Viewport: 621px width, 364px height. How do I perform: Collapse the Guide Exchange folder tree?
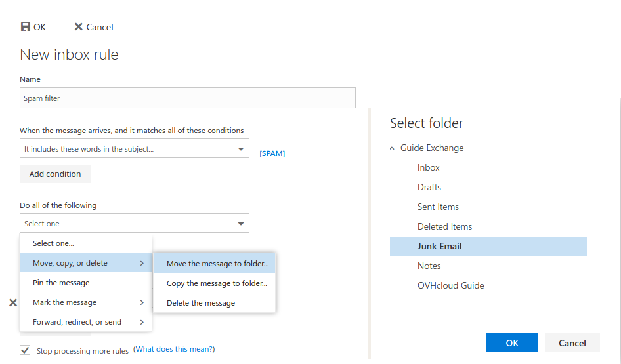coord(393,148)
